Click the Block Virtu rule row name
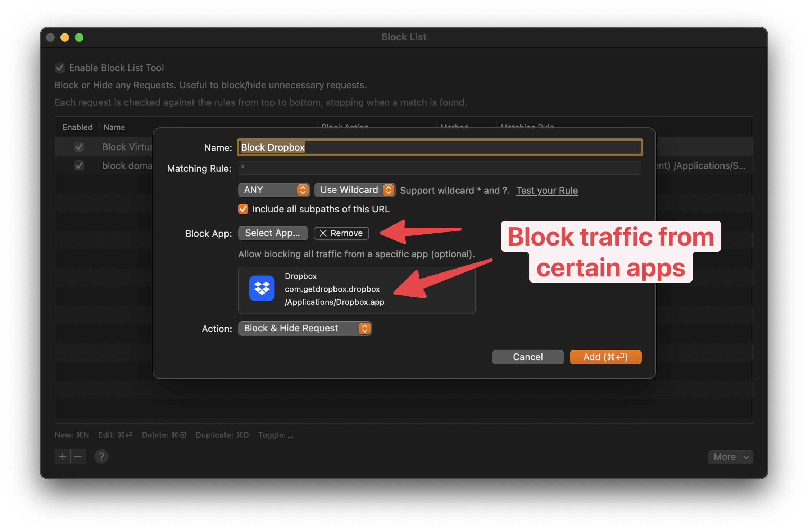 (x=127, y=147)
